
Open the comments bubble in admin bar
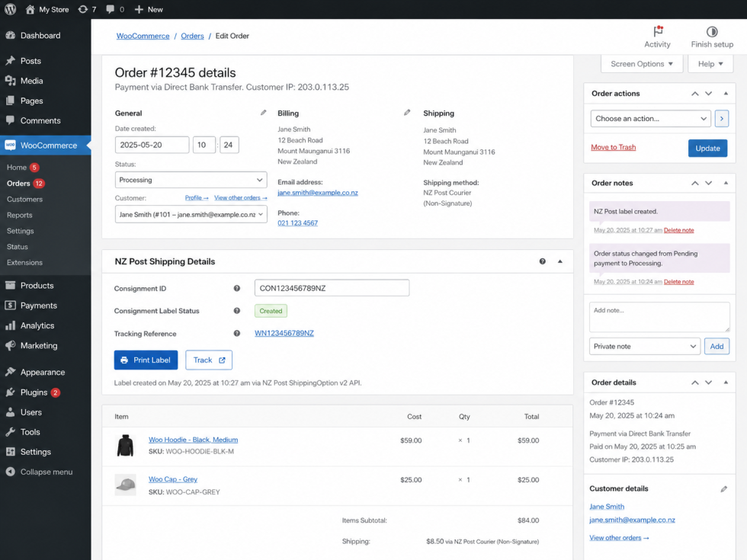pos(115,9)
